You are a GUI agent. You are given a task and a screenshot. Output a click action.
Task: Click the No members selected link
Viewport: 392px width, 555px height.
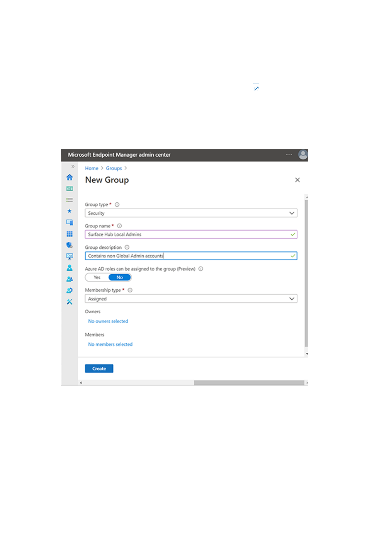click(x=110, y=345)
